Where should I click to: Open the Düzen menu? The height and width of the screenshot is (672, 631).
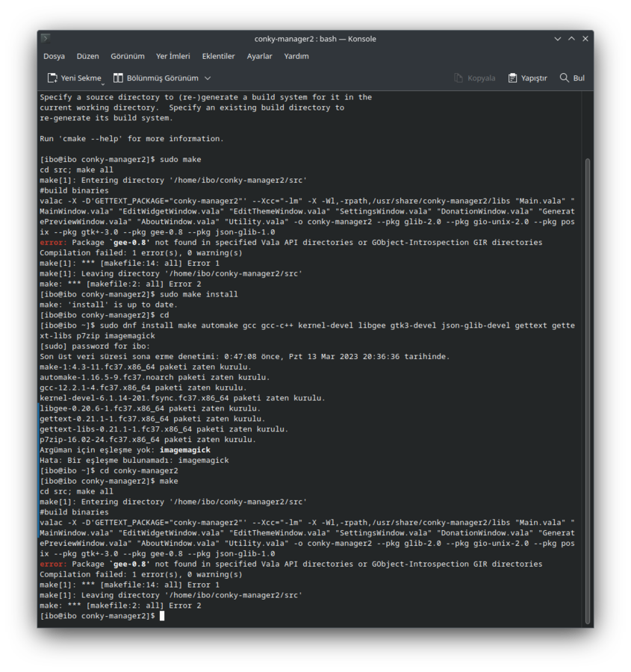pyautogui.click(x=88, y=56)
